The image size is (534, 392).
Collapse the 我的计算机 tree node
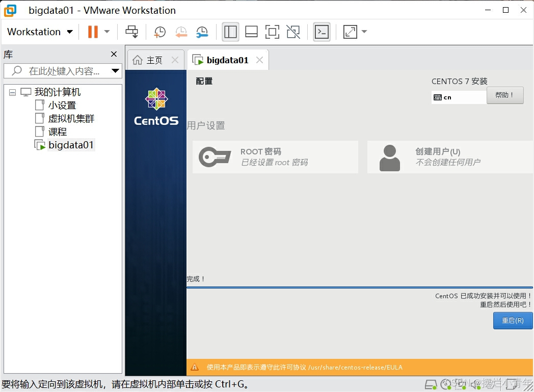click(x=12, y=92)
